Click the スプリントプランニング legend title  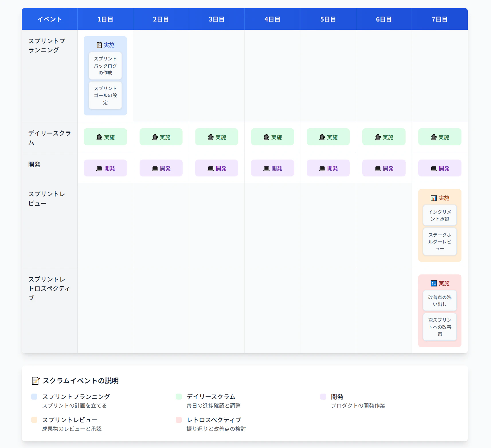(76, 397)
